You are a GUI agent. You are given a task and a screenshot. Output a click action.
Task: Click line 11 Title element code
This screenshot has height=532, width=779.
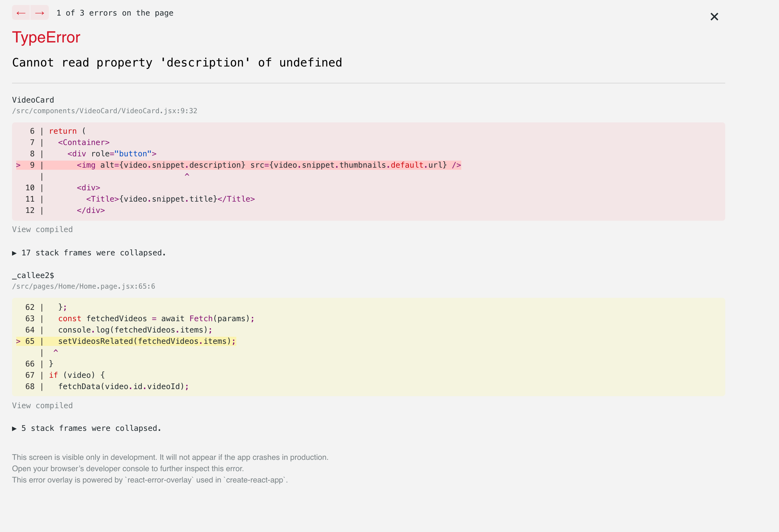point(170,199)
